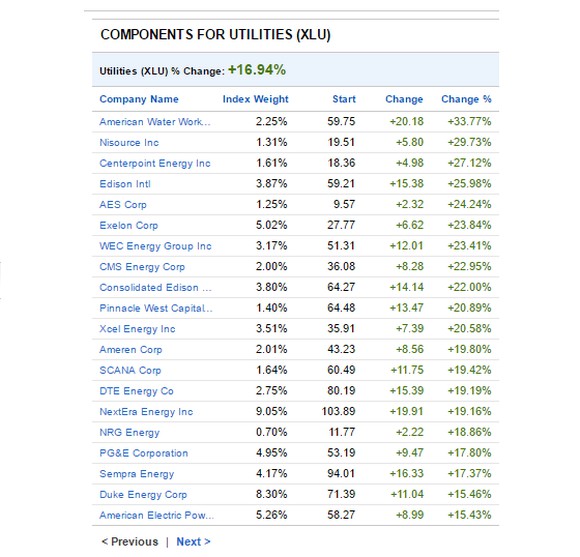Sort table by Index Weight header
580x557 pixels.
click(255, 99)
